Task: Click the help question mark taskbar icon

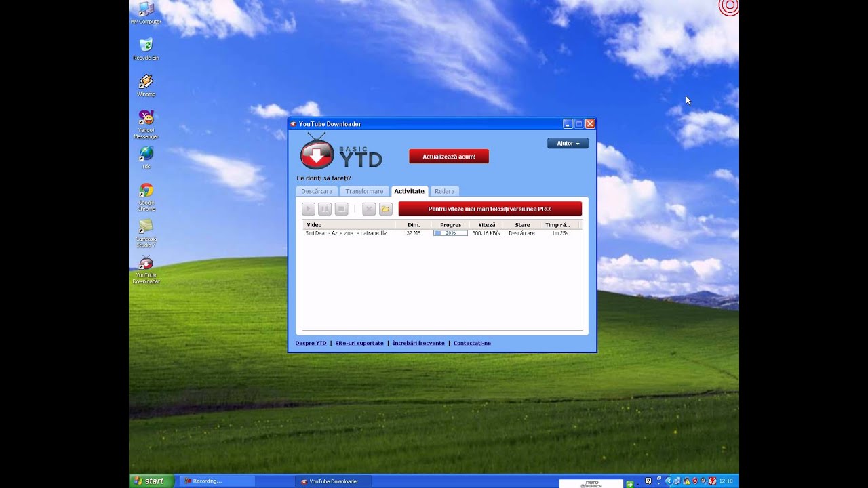Action: pos(648,481)
